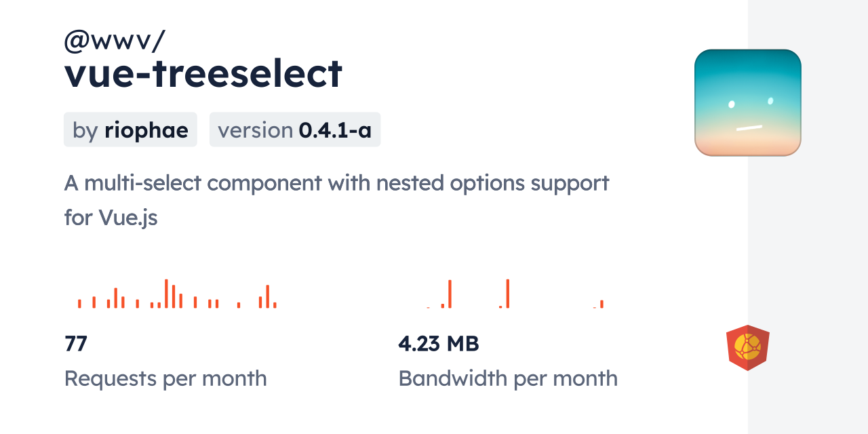Click the jsDelivr logo icon
The width and height of the screenshot is (868, 434).
[747, 348]
